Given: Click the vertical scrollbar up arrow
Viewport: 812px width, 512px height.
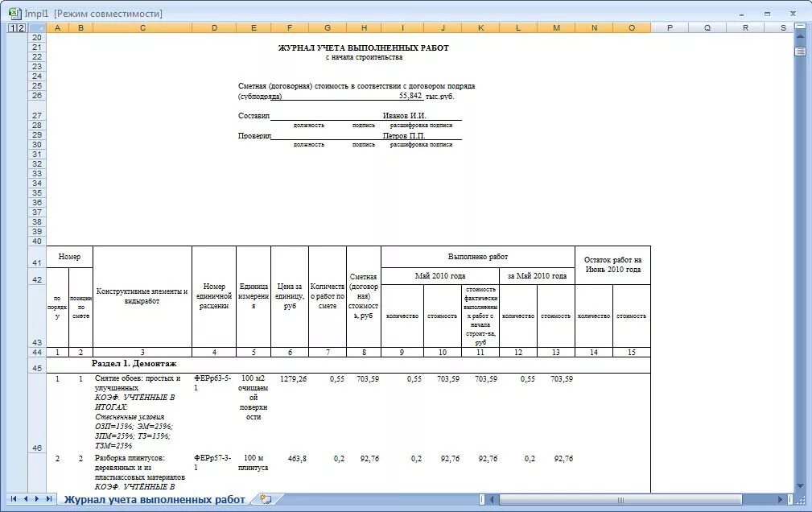Looking at the screenshot, I should [x=800, y=38].
